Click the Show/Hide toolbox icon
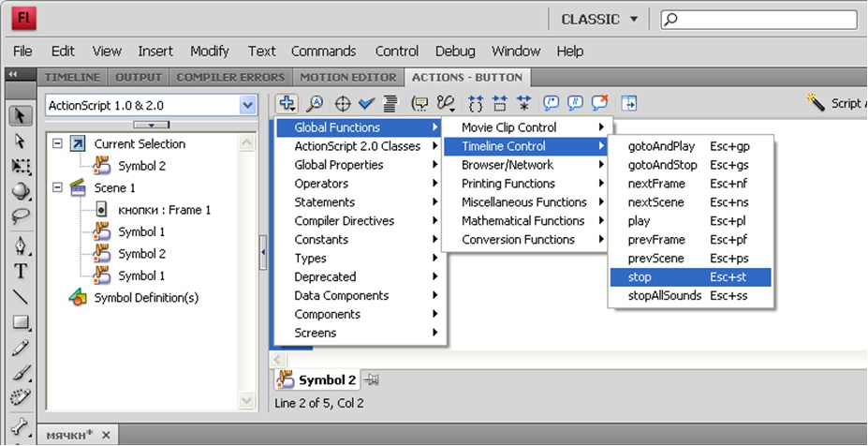Image resolution: width=868 pixels, height=446 pixels. [629, 103]
